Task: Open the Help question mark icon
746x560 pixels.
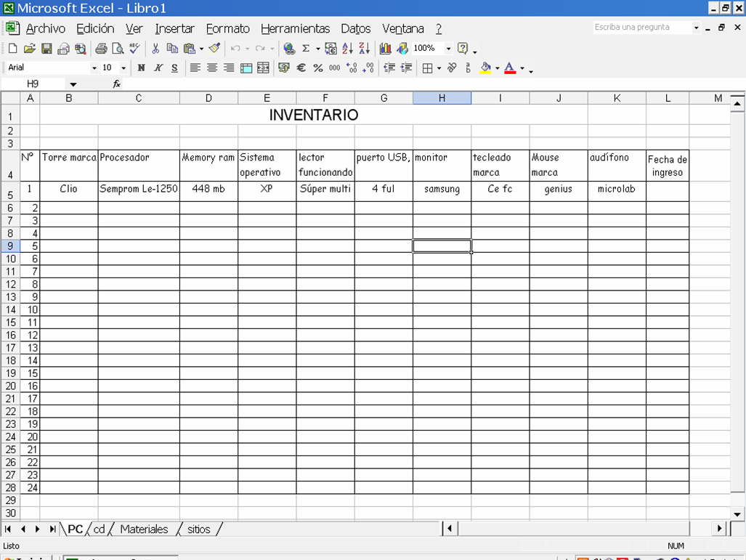Action: (463, 49)
